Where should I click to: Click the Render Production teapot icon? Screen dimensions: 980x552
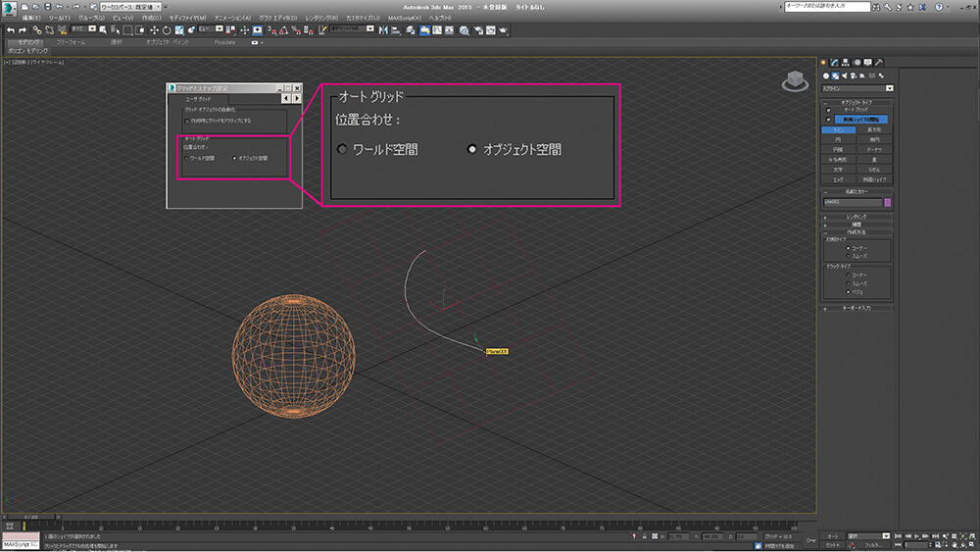click(503, 30)
